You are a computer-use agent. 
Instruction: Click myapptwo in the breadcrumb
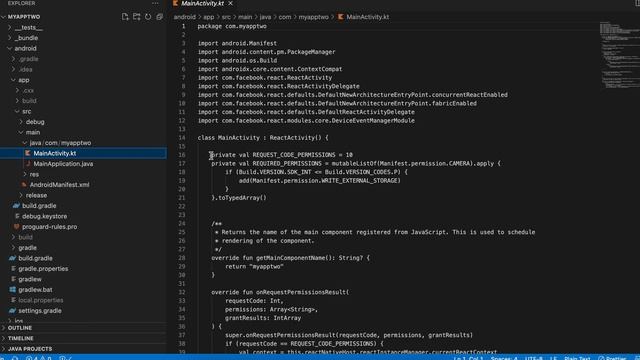pos(313,17)
